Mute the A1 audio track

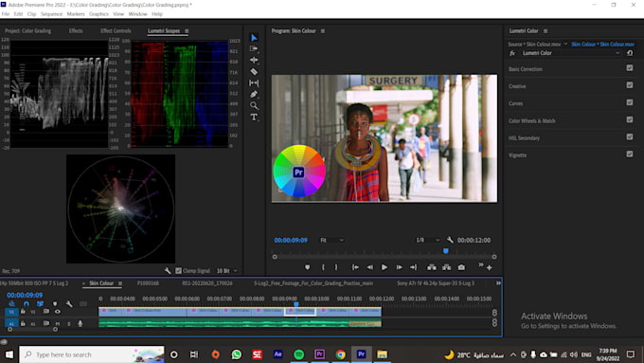tap(58, 323)
